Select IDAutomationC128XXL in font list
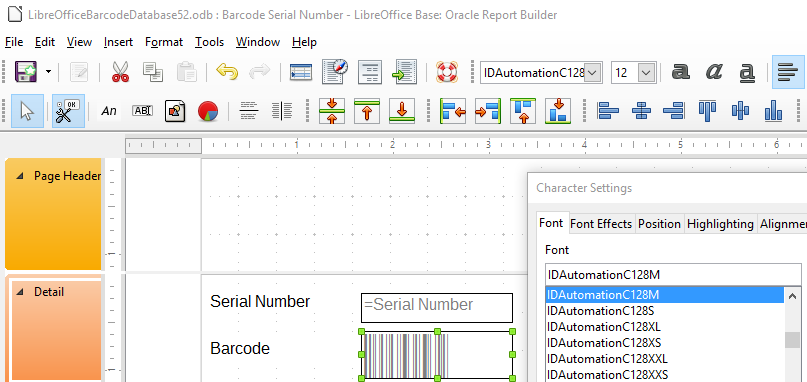The width and height of the screenshot is (807, 382). pos(665,358)
